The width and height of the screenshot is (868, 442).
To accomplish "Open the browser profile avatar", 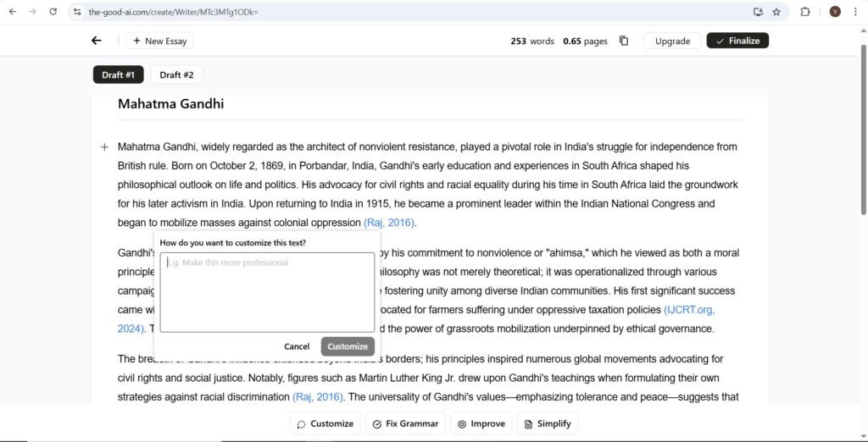I will point(835,12).
